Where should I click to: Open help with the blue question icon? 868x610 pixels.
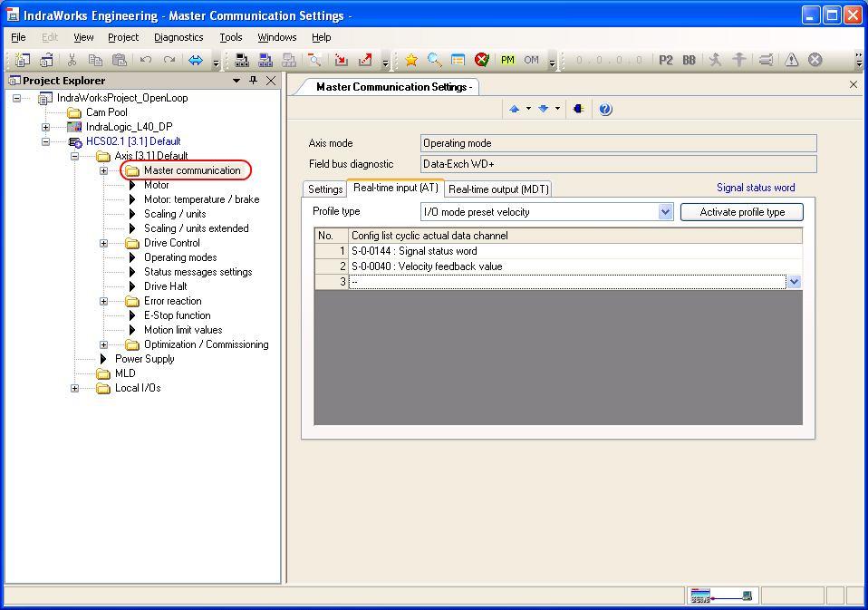(x=605, y=109)
